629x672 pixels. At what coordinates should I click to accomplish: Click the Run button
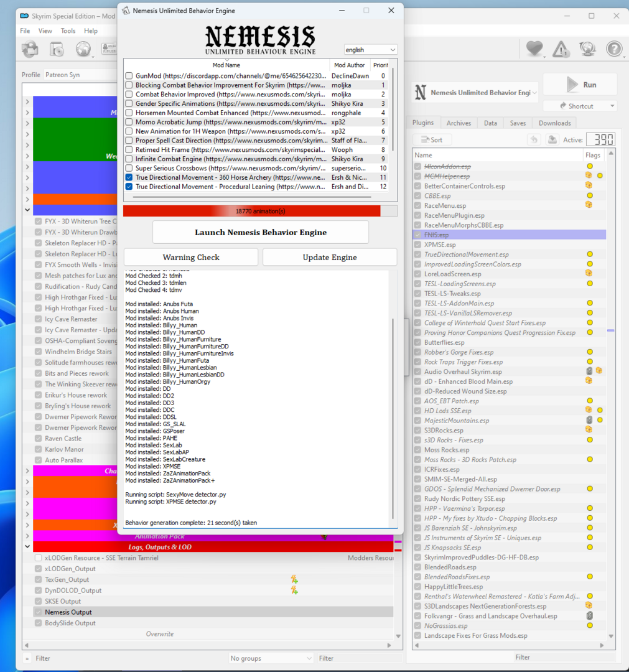580,85
